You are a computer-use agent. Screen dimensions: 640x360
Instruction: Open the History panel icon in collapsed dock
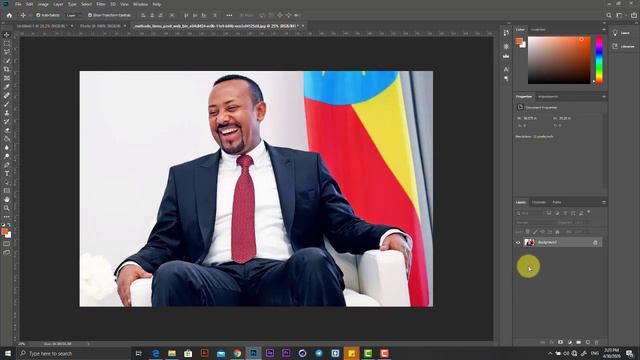click(506, 33)
